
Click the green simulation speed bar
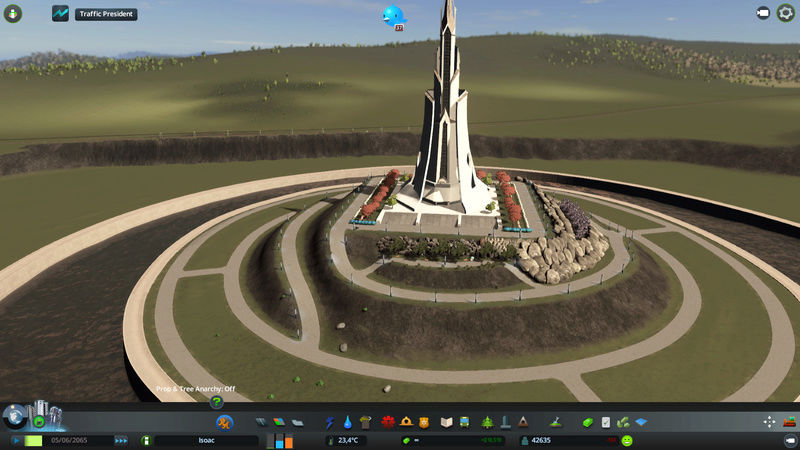pyautogui.click(x=33, y=440)
